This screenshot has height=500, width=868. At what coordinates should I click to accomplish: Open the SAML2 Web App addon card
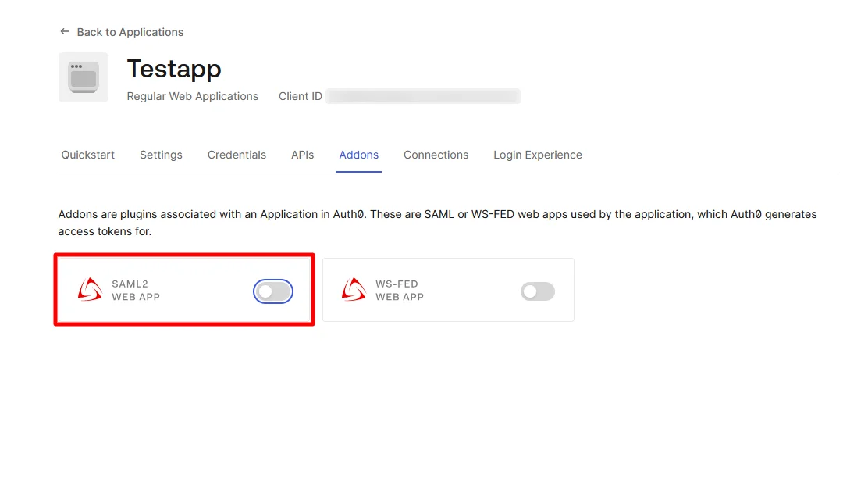(183, 290)
